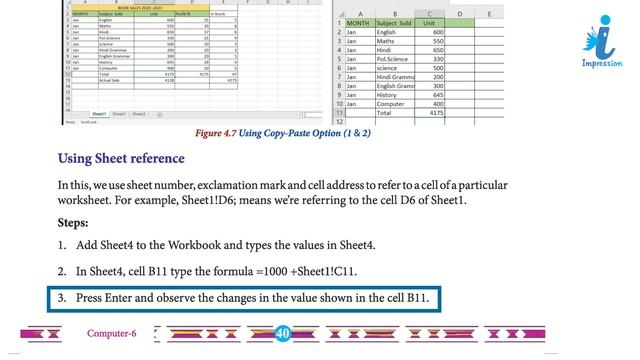Click the Impression logo icon
640x360 pixels.
(x=602, y=41)
